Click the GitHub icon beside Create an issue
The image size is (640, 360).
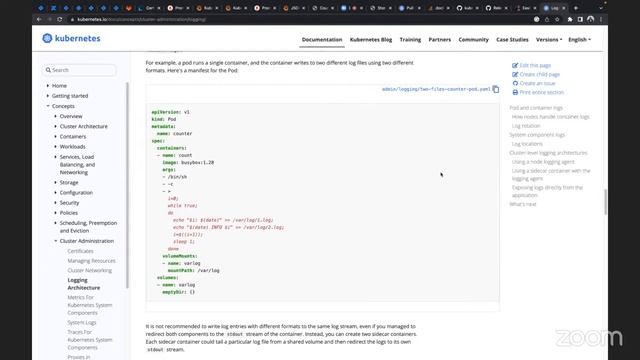(x=515, y=83)
